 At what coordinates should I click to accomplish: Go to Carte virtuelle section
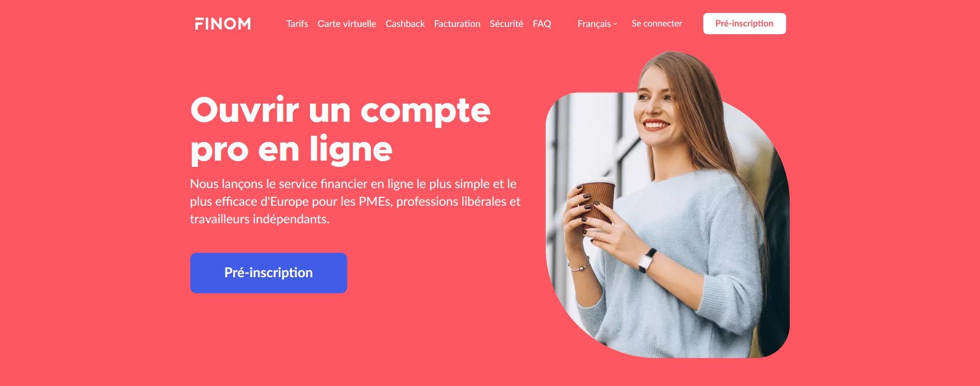tap(347, 24)
